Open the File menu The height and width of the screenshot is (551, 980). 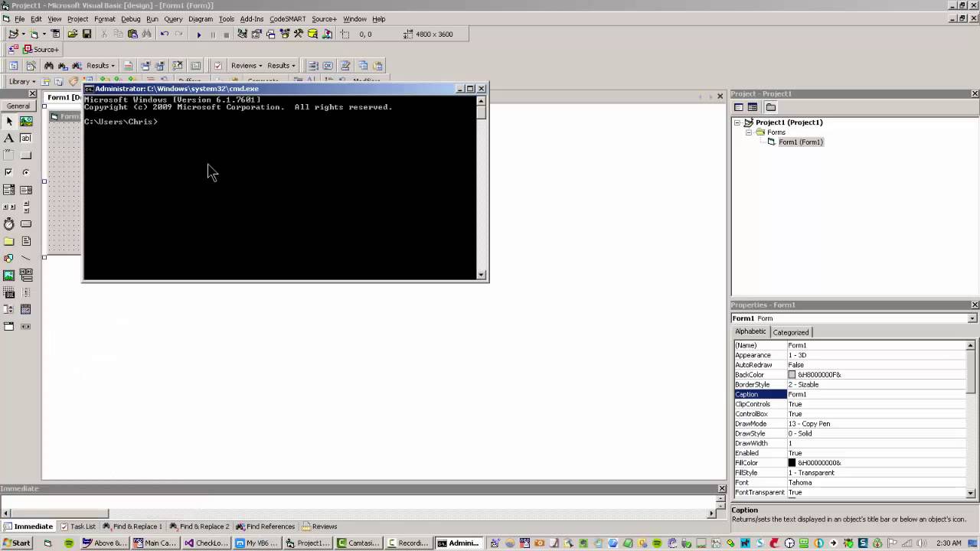(x=20, y=19)
